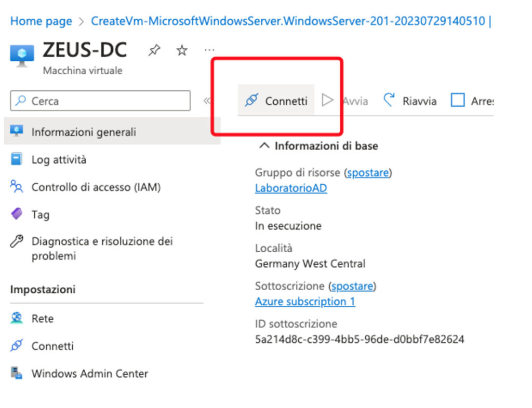This screenshot has width=532, height=408.
Task: Open Log attività in sidebar
Action: [59, 160]
